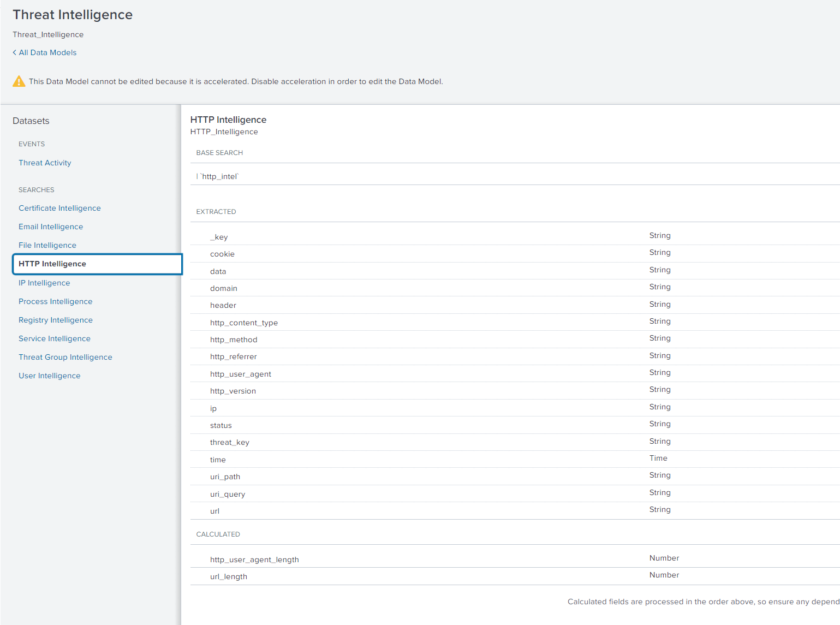Click the uri_query field row
Viewport: 840px width, 625px height.
click(228, 494)
